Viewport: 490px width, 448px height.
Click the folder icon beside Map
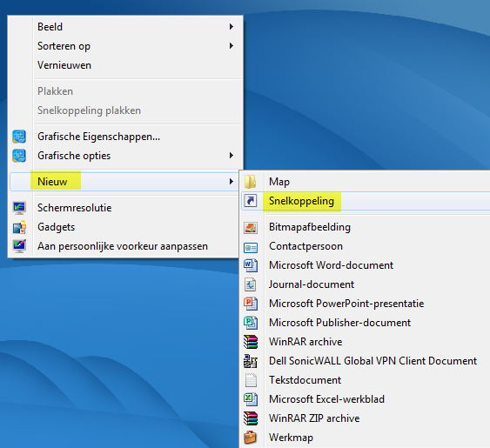[251, 182]
